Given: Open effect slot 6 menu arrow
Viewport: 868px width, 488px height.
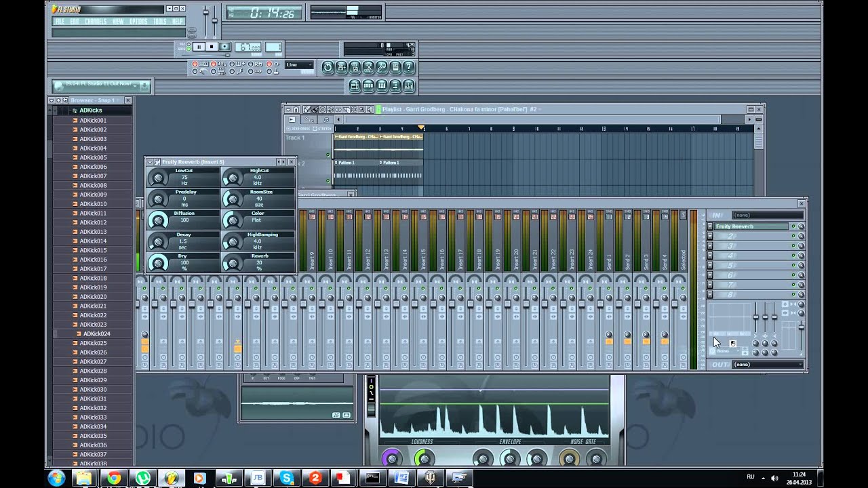Looking at the screenshot, I should click(710, 275).
